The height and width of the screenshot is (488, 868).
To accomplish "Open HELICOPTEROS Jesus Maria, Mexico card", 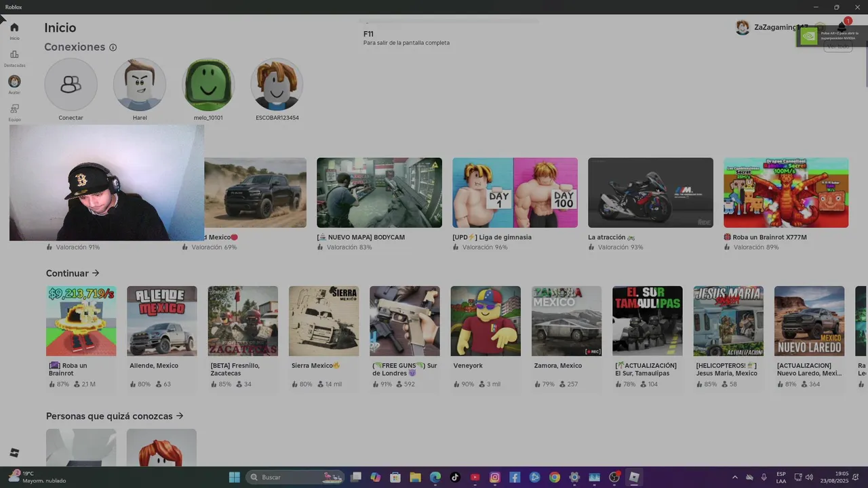I will tap(728, 321).
